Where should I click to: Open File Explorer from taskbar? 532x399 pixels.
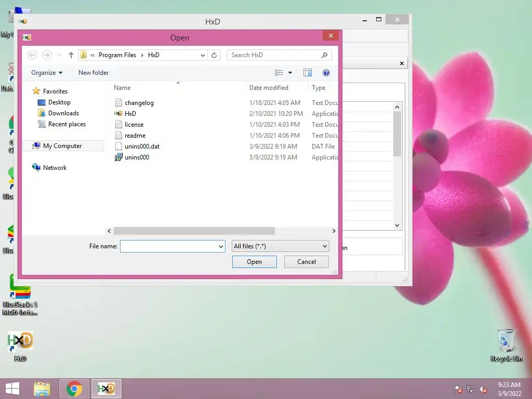pyautogui.click(x=42, y=389)
